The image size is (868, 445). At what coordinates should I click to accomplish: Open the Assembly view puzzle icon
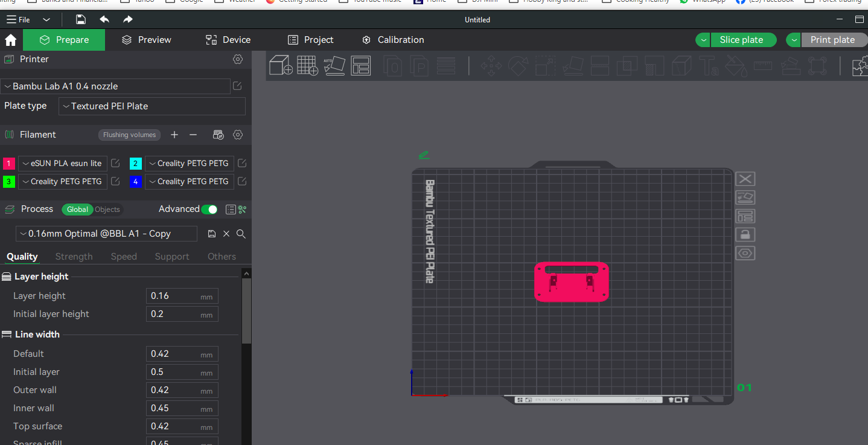point(861,65)
